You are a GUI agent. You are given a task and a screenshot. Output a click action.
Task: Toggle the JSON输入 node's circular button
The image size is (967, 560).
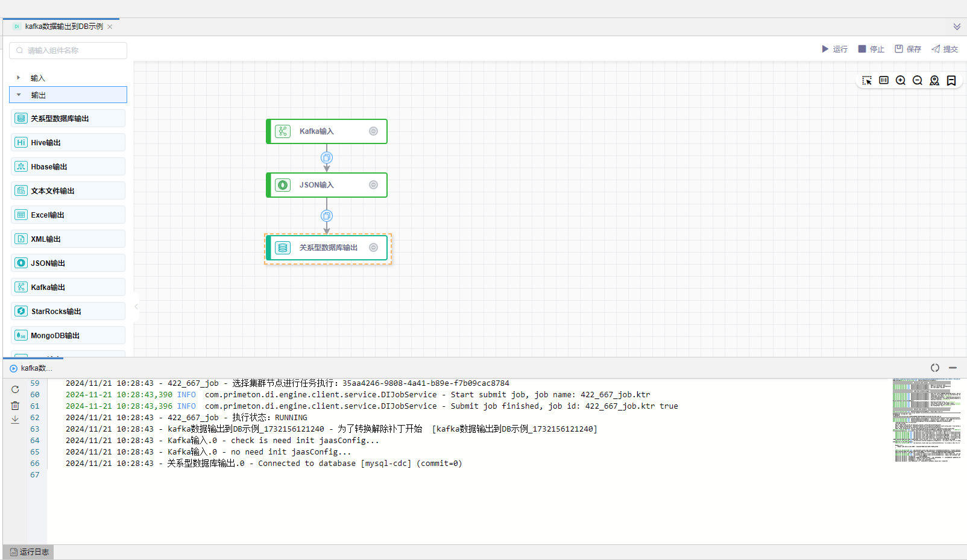click(374, 185)
